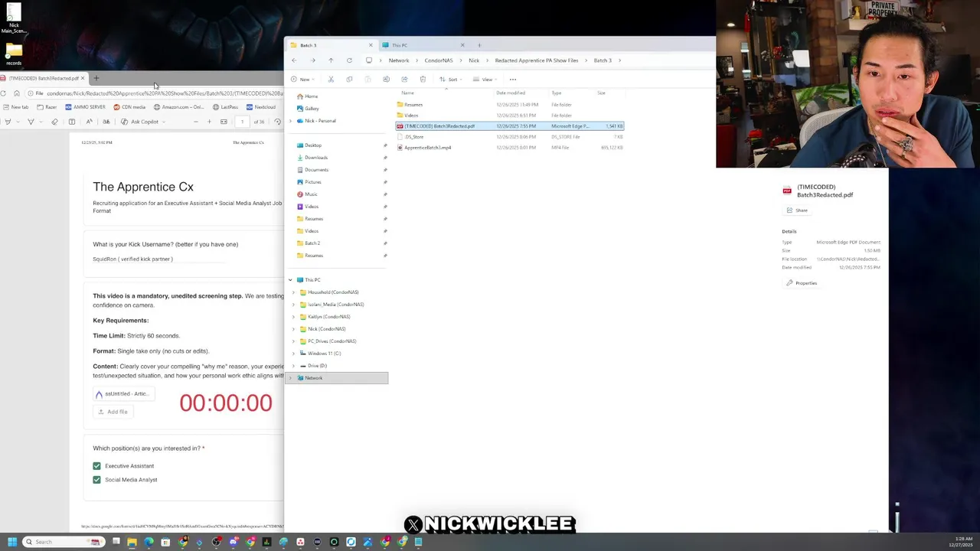Open the View dropdown menu
Image resolution: width=980 pixels, height=551 pixels.
[x=485, y=80]
